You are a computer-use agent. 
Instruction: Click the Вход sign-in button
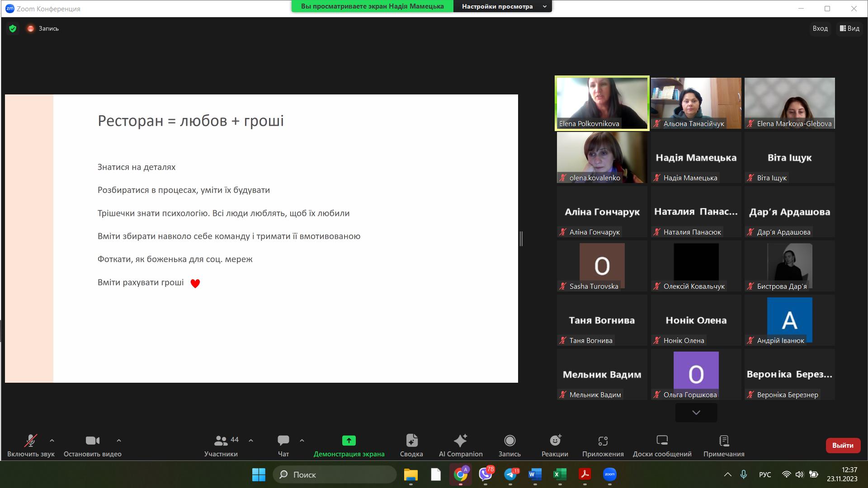pyautogui.click(x=820, y=28)
